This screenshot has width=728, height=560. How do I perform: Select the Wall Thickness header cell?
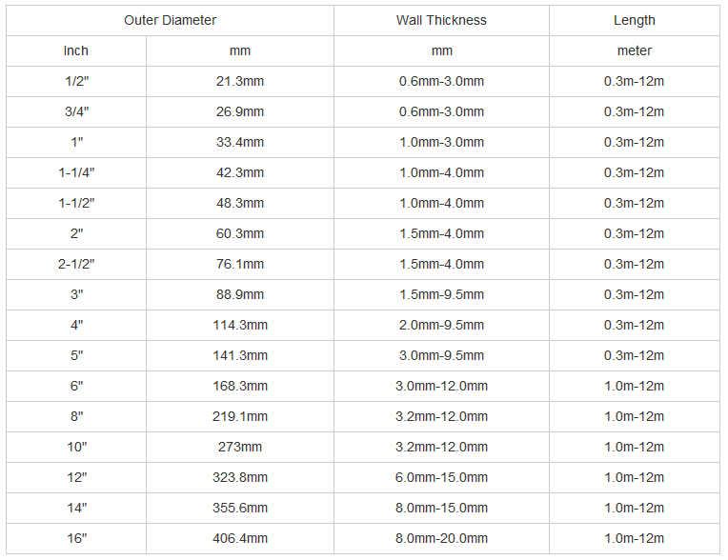click(441, 20)
